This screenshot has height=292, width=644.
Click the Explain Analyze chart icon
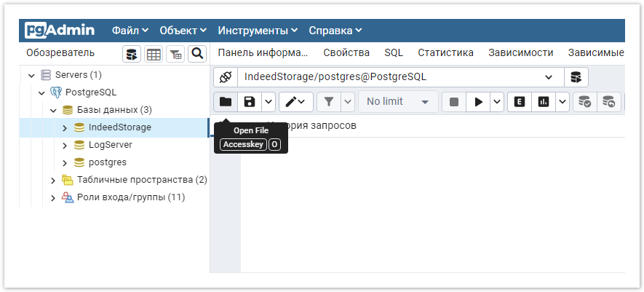pos(543,102)
